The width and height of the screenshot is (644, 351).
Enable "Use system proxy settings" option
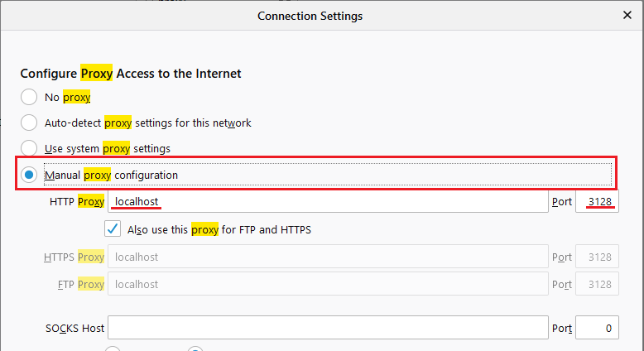30,149
